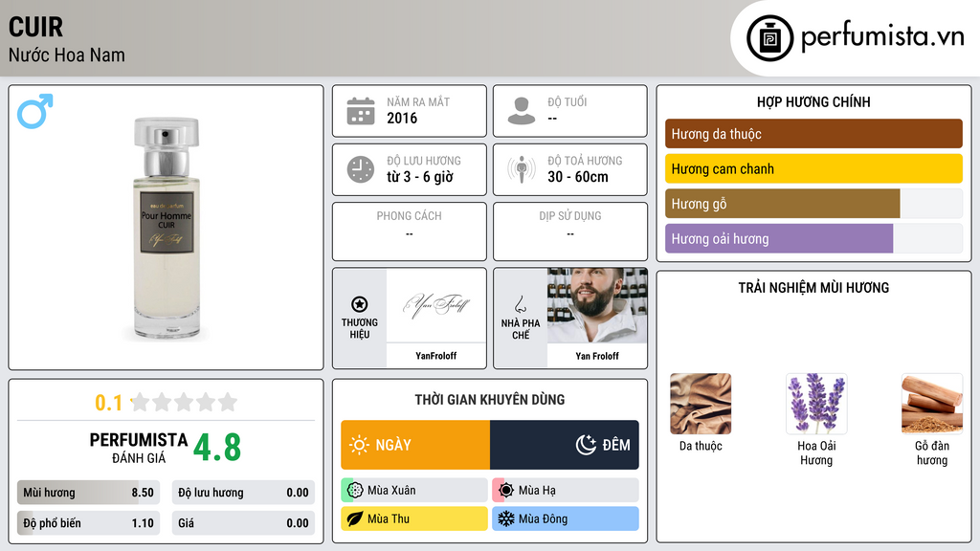
Task: Click the green 4.8 Perfumista score
Action: 217,448
